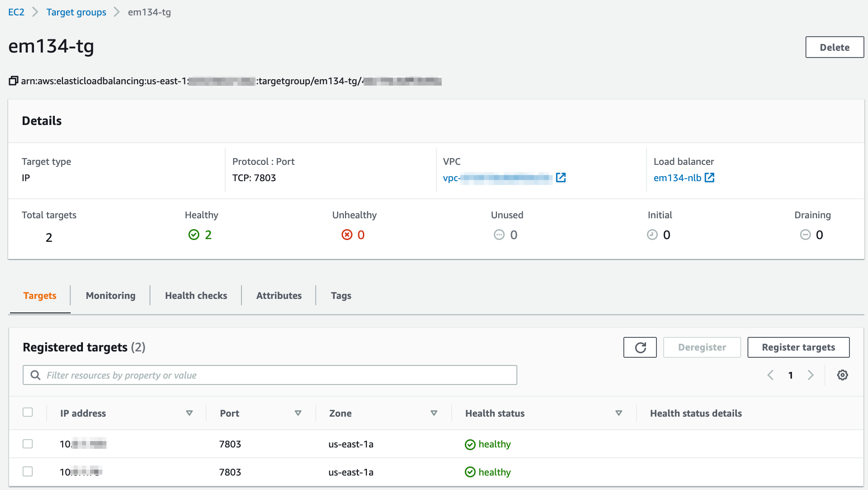The width and height of the screenshot is (868, 490).
Task: Sort by Health status column arrow
Action: (619, 413)
